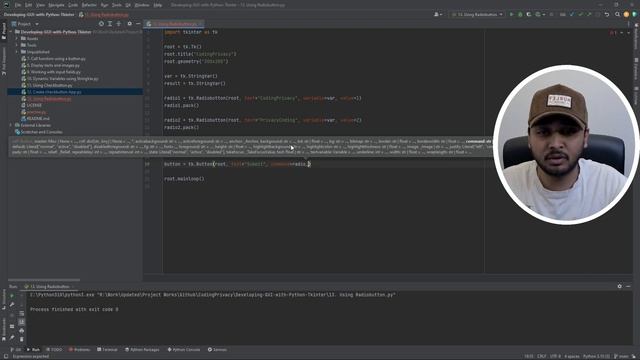Collapse all in Project panel toolbar
Image resolution: width=640 pixels, height=360 pixels.
click(x=118, y=24)
